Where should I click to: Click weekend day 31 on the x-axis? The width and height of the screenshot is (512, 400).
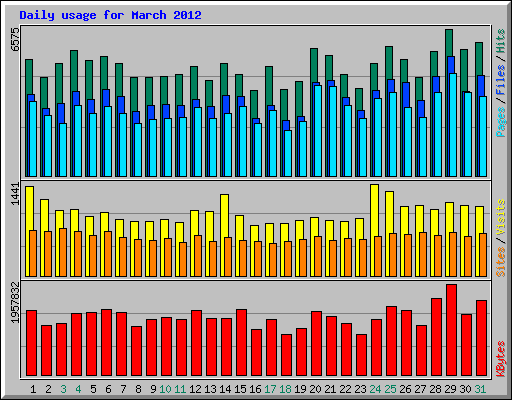(x=480, y=389)
